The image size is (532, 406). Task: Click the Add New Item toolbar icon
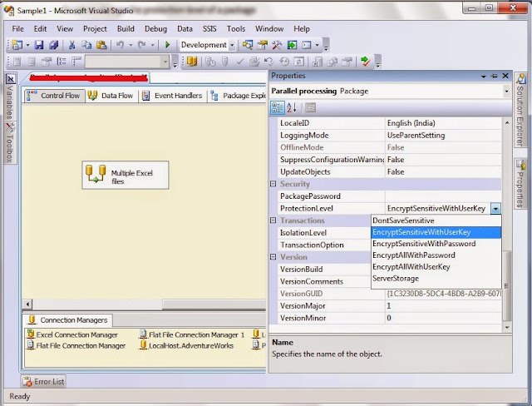[x=17, y=45]
